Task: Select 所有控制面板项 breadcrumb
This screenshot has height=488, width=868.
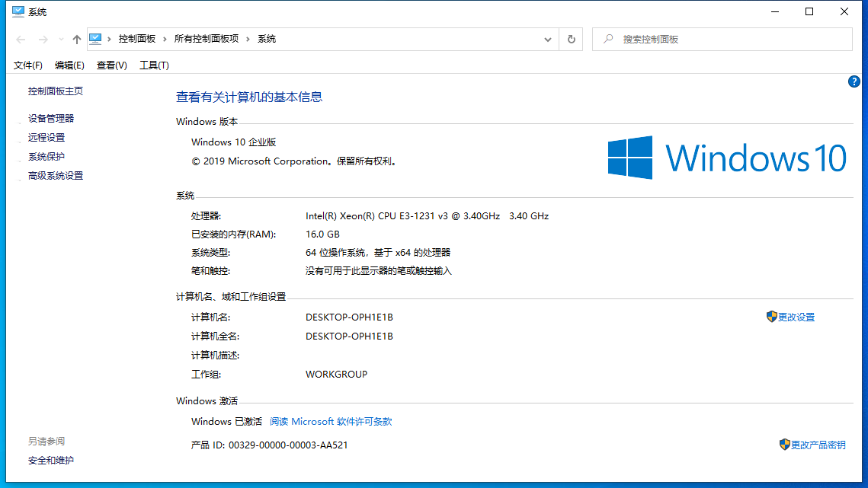Action: point(207,39)
